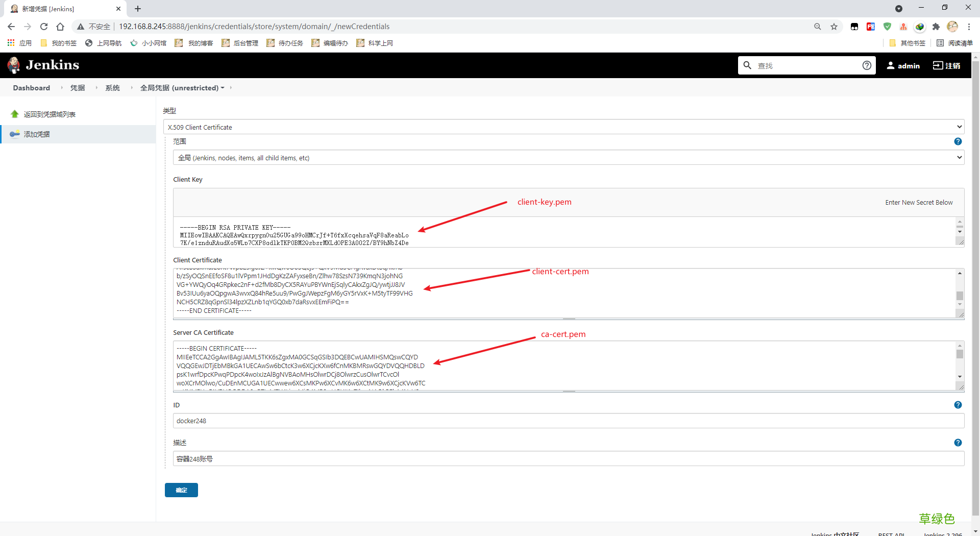Click the 确定 submit button
This screenshot has width=980, height=536.
(181, 490)
